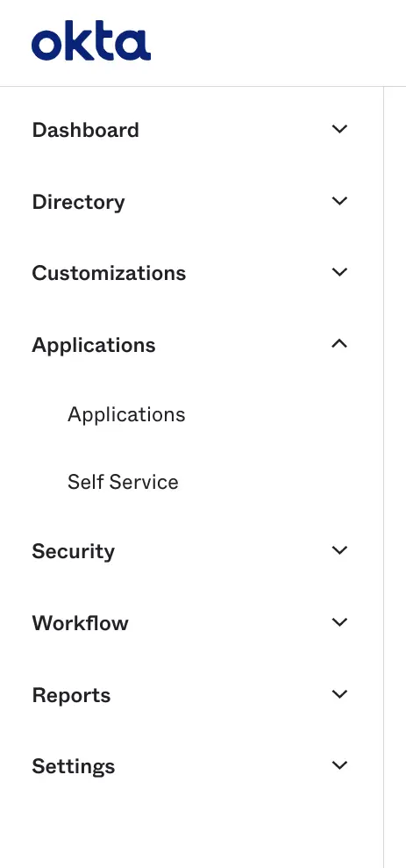406x868 pixels.
Task: Select the Directory menu label
Action: pyautogui.click(x=79, y=202)
